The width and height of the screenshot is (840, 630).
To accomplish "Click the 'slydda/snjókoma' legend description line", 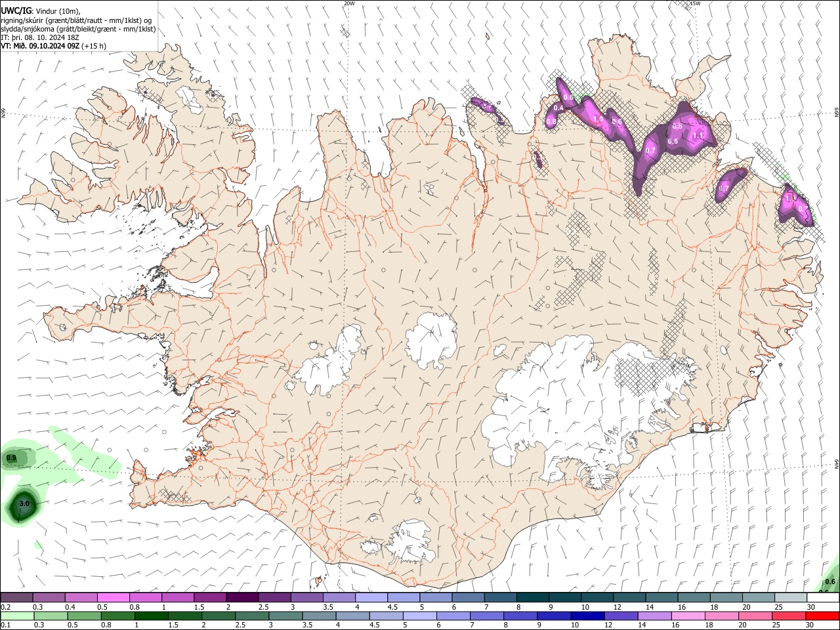I will [x=78, y=29].
